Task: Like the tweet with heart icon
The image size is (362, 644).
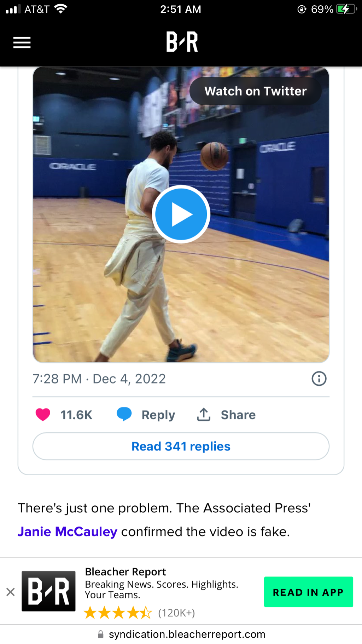Action: [43, 414]
